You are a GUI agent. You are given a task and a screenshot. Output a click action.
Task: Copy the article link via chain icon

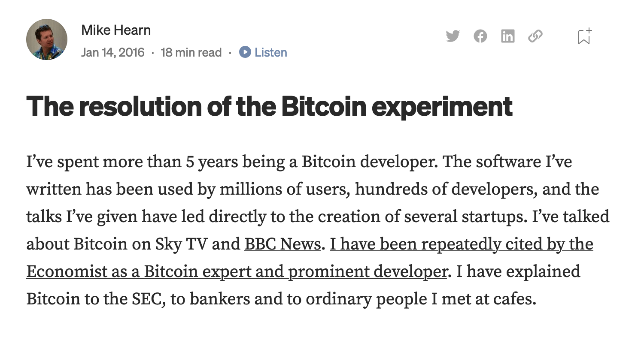(x=535, y=36)
